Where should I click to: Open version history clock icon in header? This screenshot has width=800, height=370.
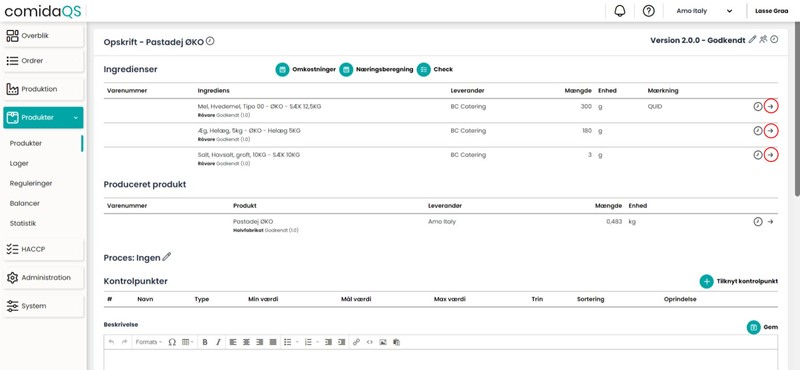click(774, 39)
